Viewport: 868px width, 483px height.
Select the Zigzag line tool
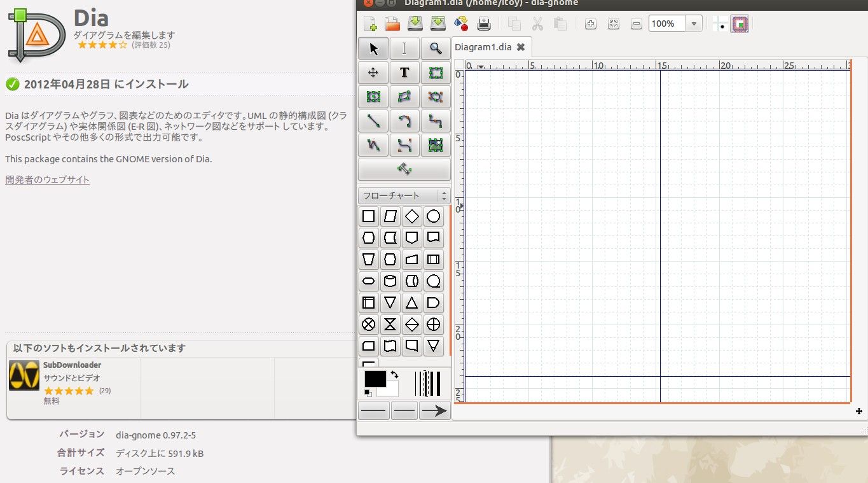[x=436, y=121]
